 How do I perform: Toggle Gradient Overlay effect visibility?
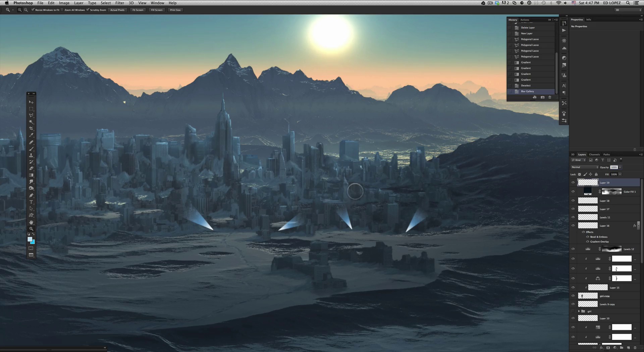coord(588,241)
